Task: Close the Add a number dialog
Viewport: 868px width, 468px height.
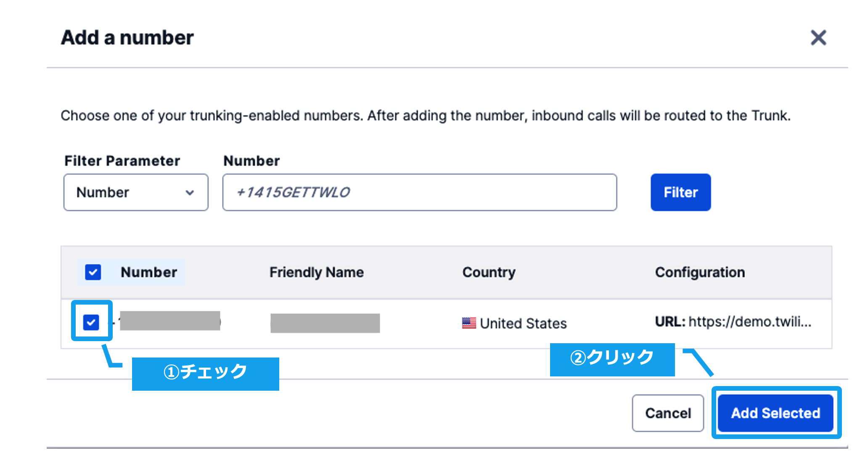Action: (818, 38)
